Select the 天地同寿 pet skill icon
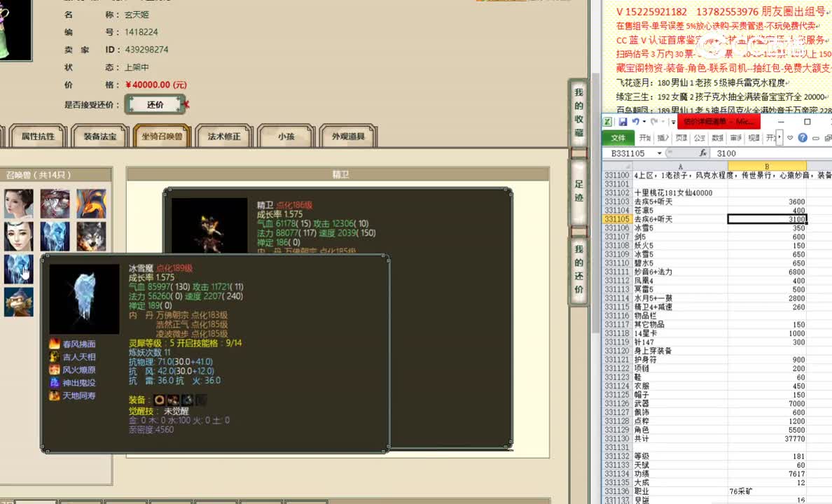This screenshot has width=832, height=504. pyautogui.click(x=54, y=395)
